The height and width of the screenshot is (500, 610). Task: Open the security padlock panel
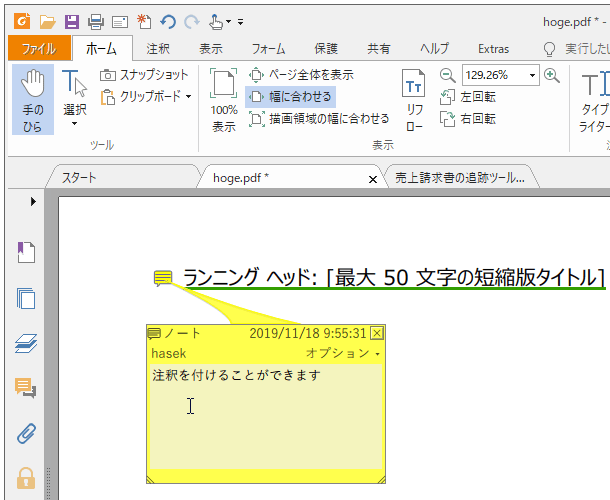26,478
